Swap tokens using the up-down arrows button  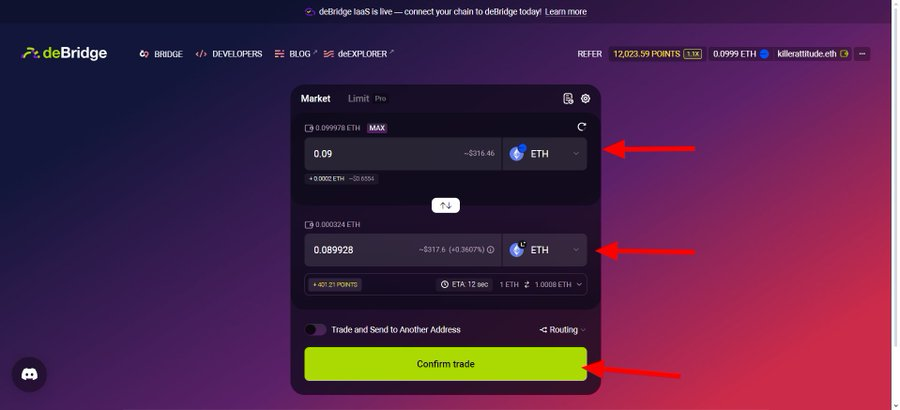445,205
